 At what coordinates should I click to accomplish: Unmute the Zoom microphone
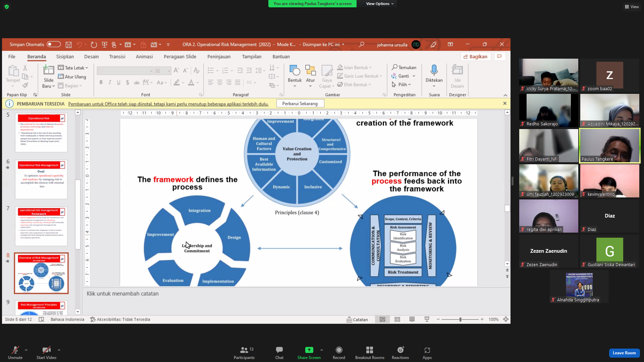15,353
